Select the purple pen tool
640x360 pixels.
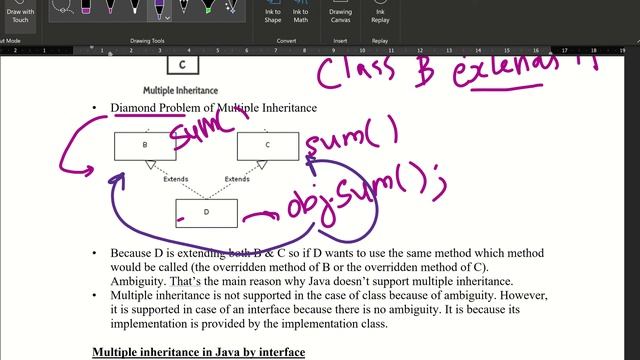tap(158, 9)
